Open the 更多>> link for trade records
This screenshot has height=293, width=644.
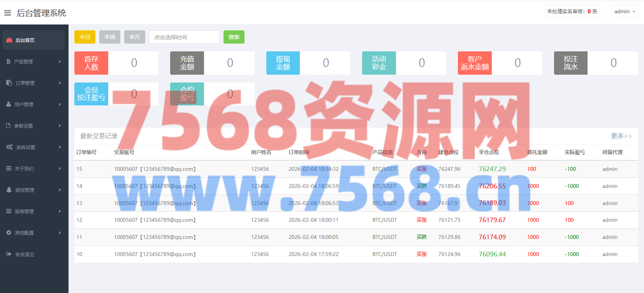tap(621, 136)
